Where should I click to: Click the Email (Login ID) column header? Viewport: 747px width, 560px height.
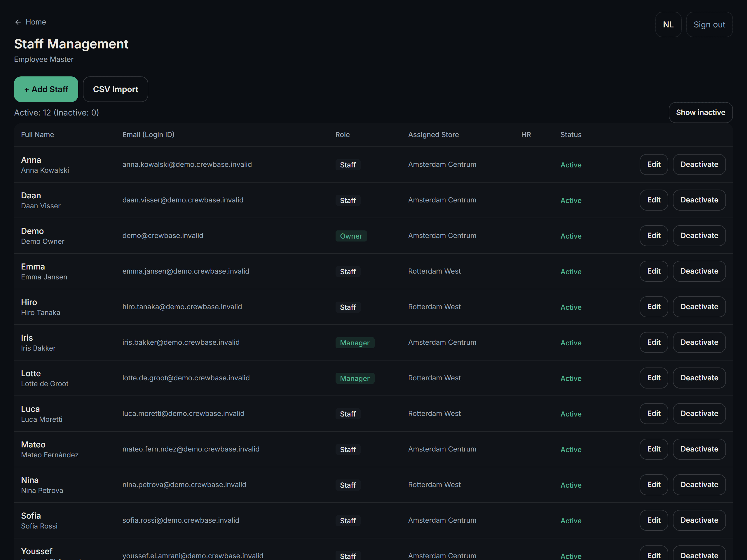(148, 135)
